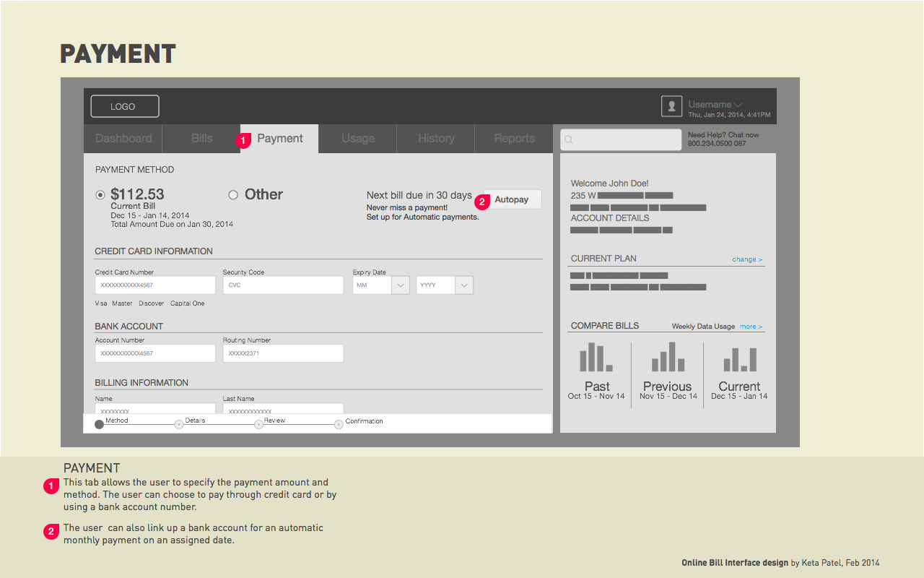Click the user avatar icon
Screen dimensions: 924x578
tap(672, 106)
